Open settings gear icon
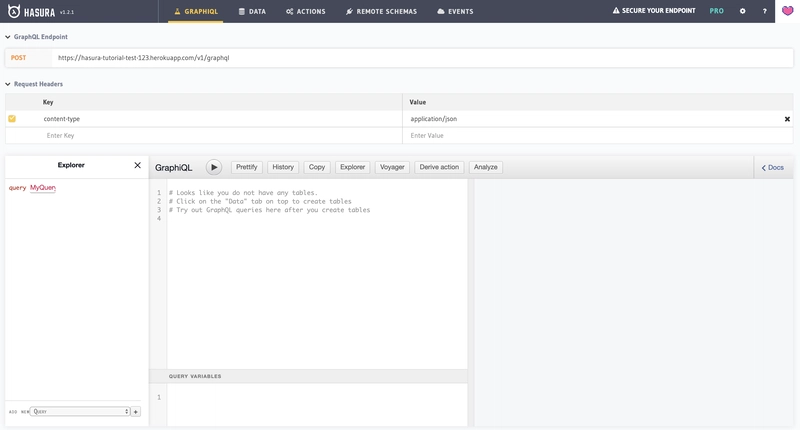This screenshot has height=430, width=800. tap(742, 11)
